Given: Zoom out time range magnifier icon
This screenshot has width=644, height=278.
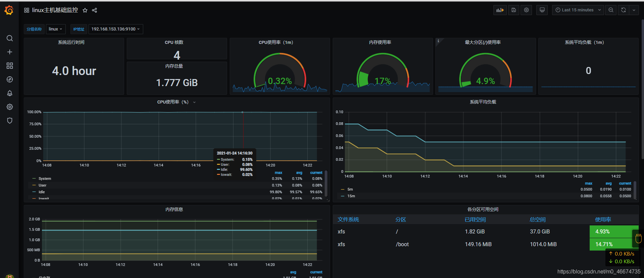Looking at the screenshot, I should click(x=611, y=10).
